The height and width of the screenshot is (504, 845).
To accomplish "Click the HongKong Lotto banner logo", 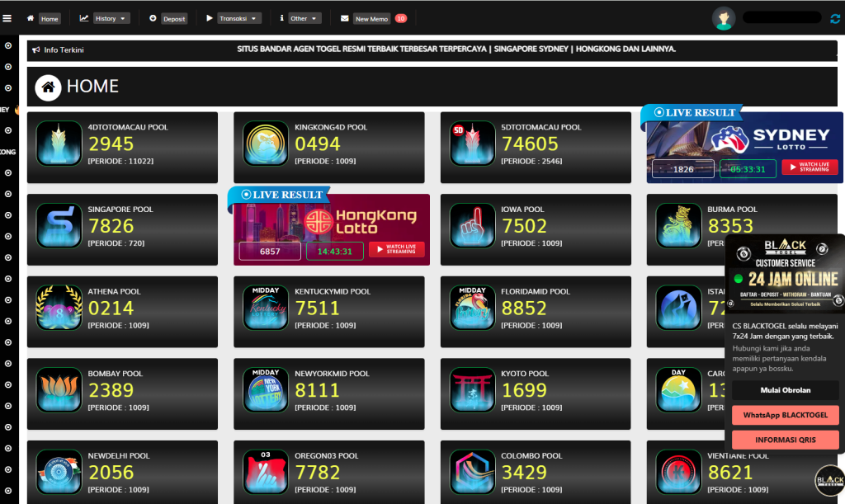I will [x=361, y=221].
